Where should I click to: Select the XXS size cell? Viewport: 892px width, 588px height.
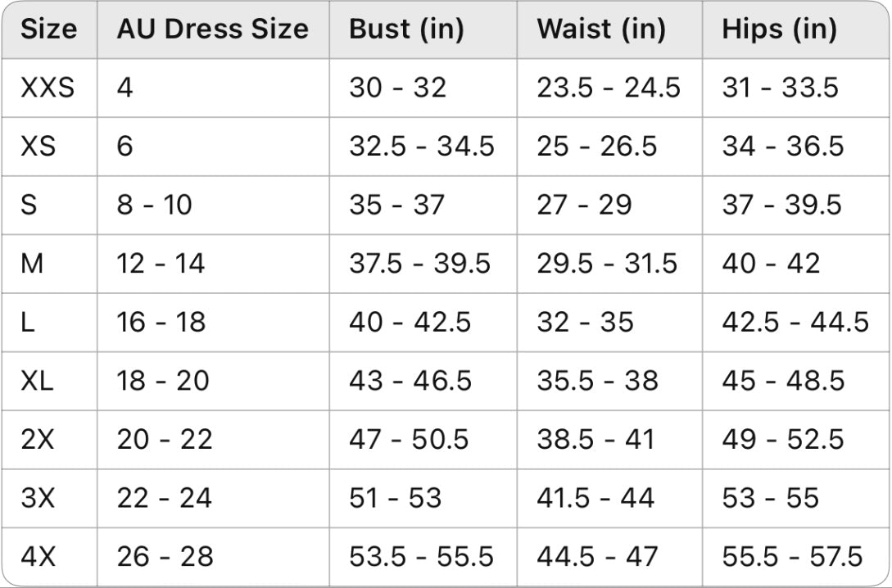point(48,88)
